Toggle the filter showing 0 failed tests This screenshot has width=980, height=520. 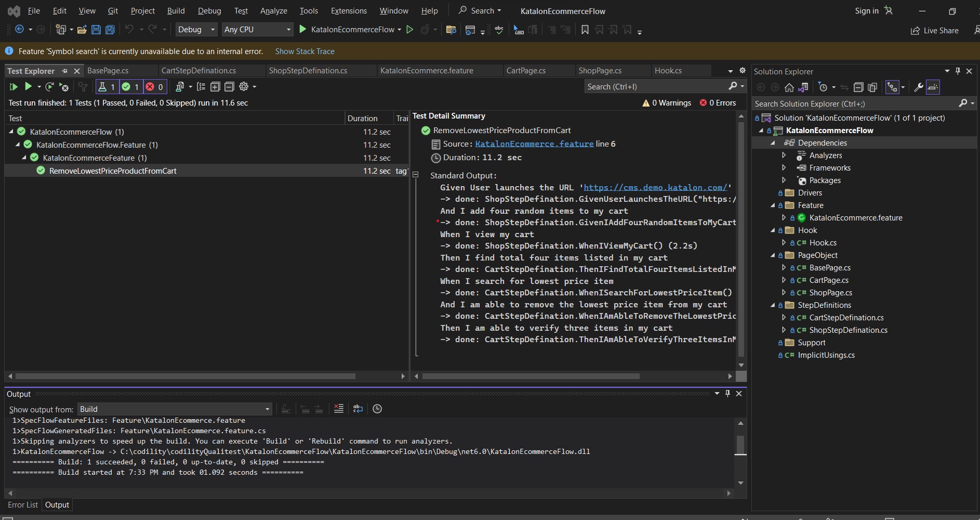pyautogui.click(x=154, y=87)
